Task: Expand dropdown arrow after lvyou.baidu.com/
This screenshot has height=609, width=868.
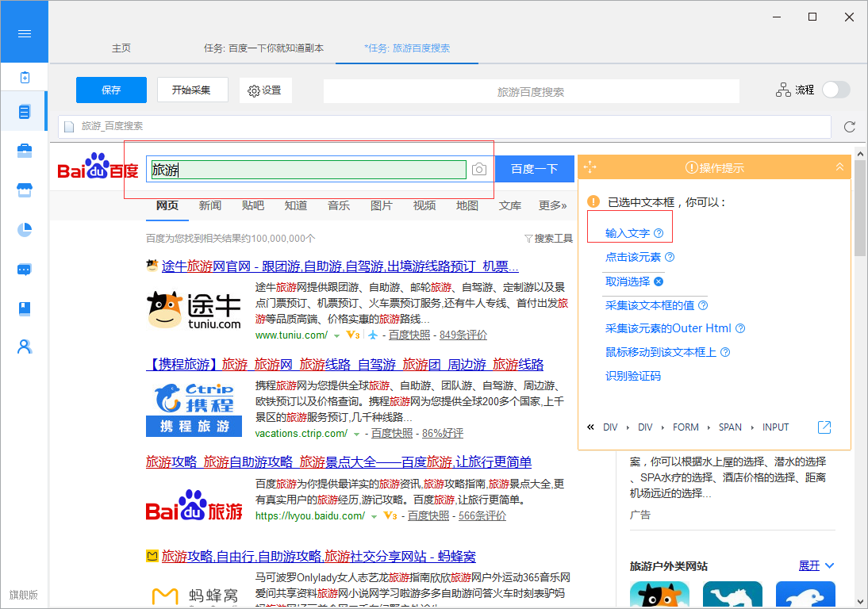Action: 374,517
